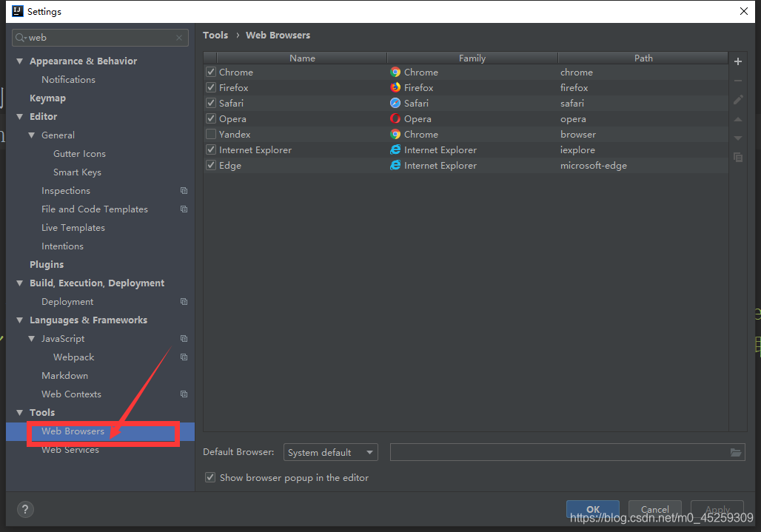Select Live Templates in the tree
Viewport: 761px width, 532px height.
73,228
